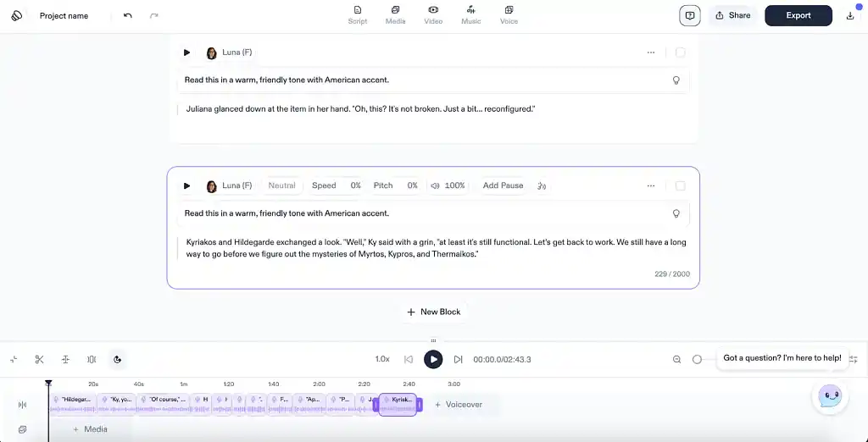Switch to the Voice tab
Screen dimensions: 868x442
point(509,14)
